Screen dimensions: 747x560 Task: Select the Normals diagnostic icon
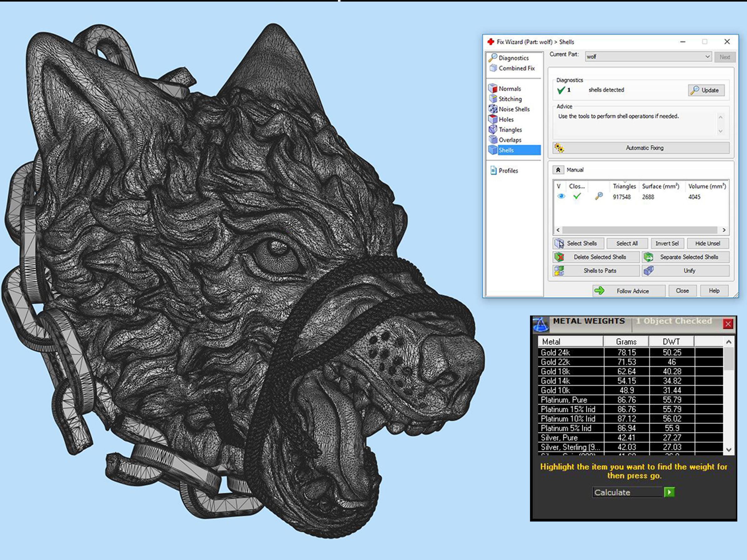pos(493,88)
